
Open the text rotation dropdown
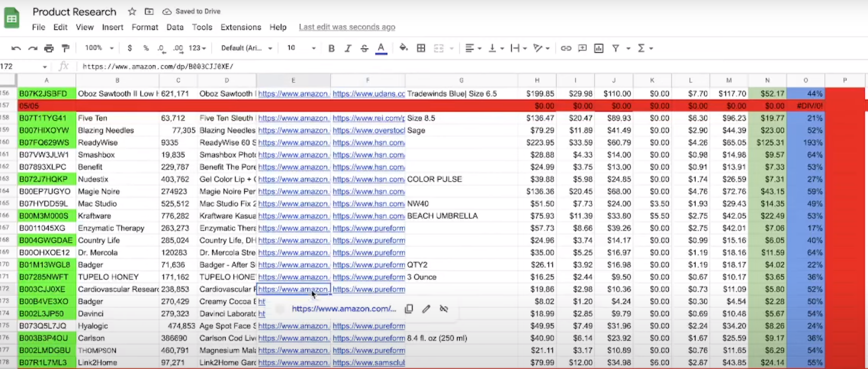541,48
